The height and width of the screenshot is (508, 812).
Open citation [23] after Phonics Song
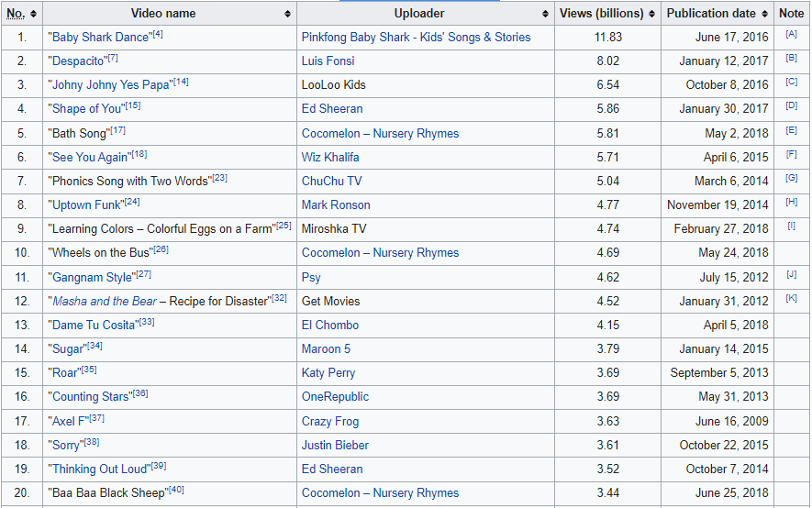[219, 178]
